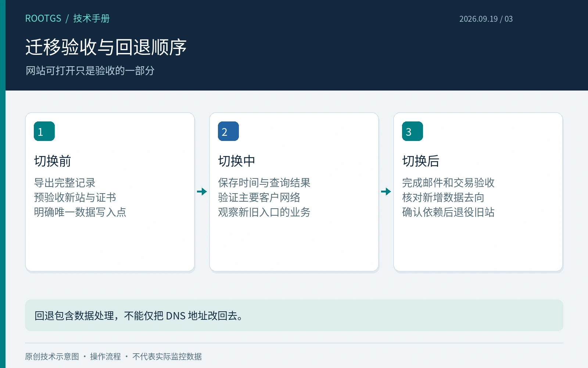
Task: Click the subtitle 网站可打开只是验收的一部分
Action: pyautogui.click(x=90, y=71)
